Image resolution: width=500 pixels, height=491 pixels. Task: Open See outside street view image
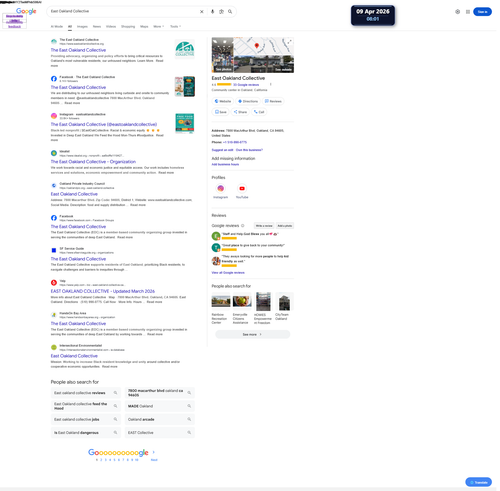tap(264, 64)
